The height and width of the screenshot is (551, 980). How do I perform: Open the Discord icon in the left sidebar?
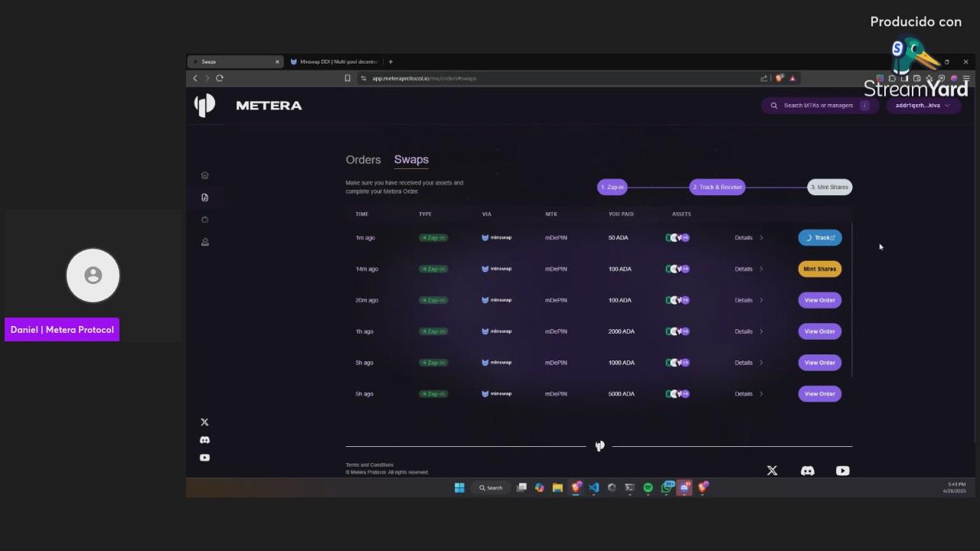tap(204, 440)
